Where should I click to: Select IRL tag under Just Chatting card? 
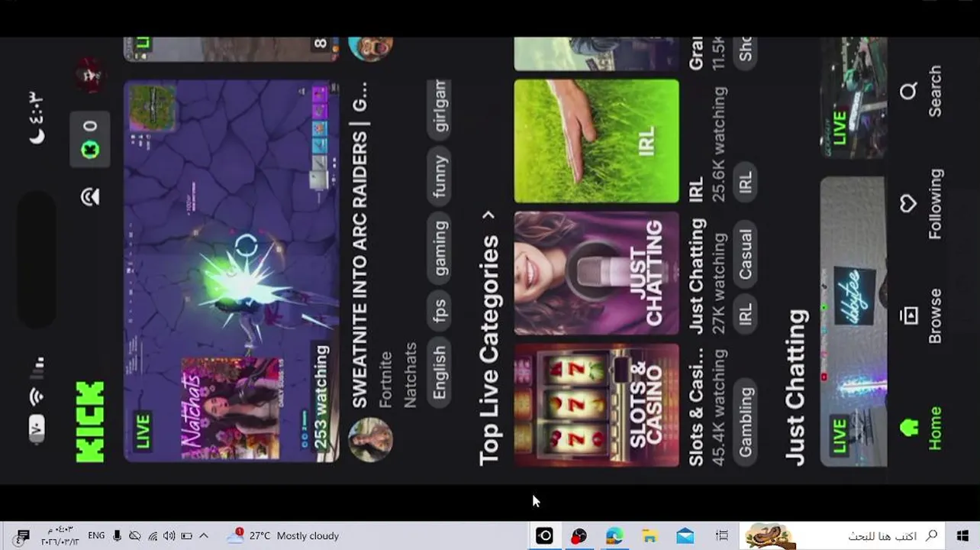(746, 315)
